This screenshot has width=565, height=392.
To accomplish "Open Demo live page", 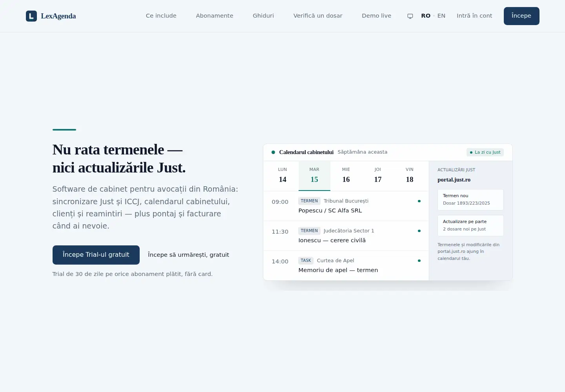I will coord(377,16).
